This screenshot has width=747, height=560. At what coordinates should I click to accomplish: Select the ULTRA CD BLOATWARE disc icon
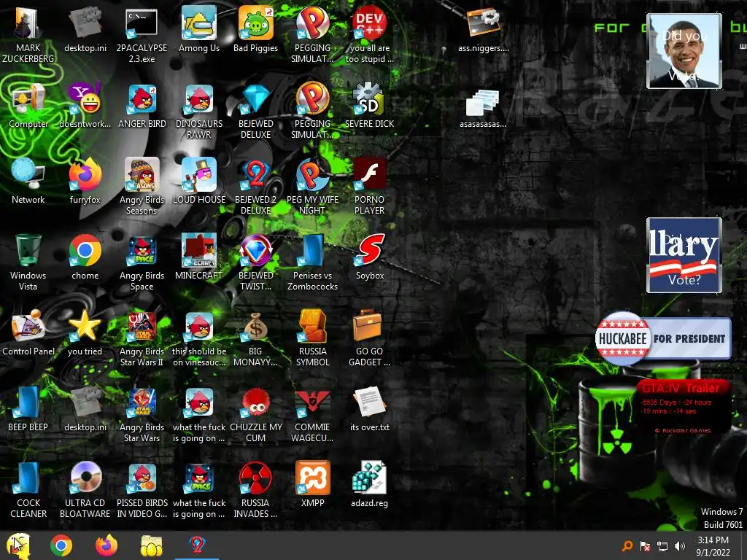coord(85,489)
